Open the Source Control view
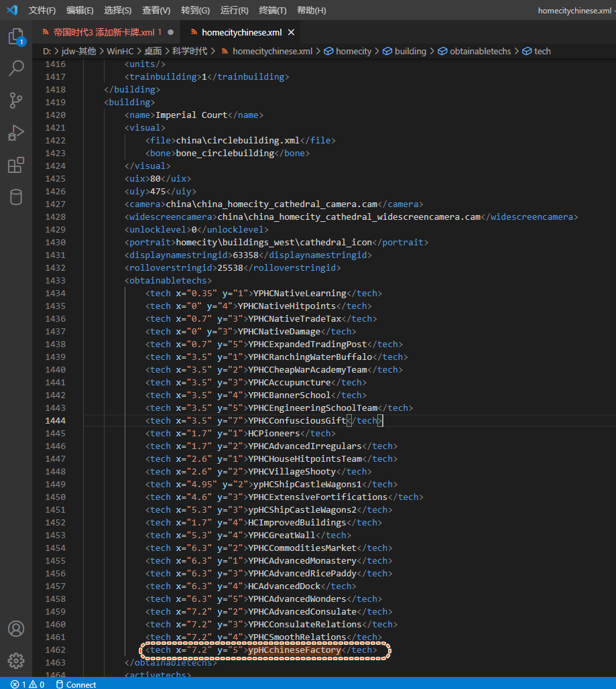Viewport: 616px width, 689px height. (16, 101)
